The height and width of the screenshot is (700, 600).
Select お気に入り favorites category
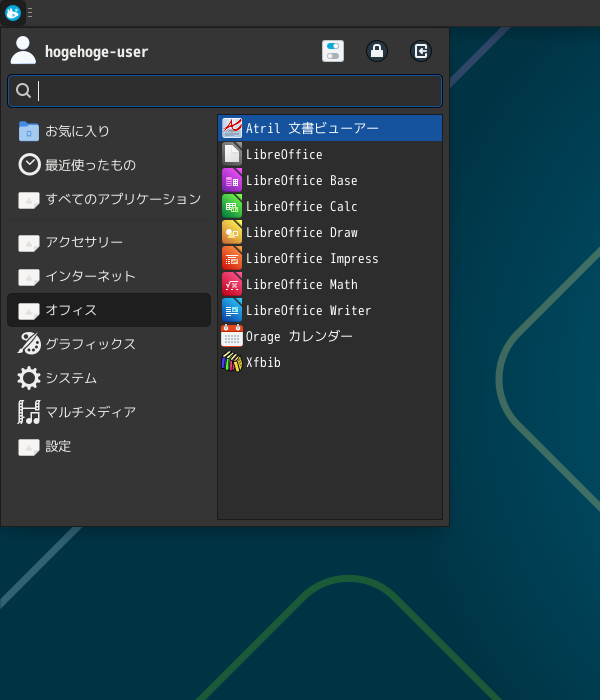77,131
